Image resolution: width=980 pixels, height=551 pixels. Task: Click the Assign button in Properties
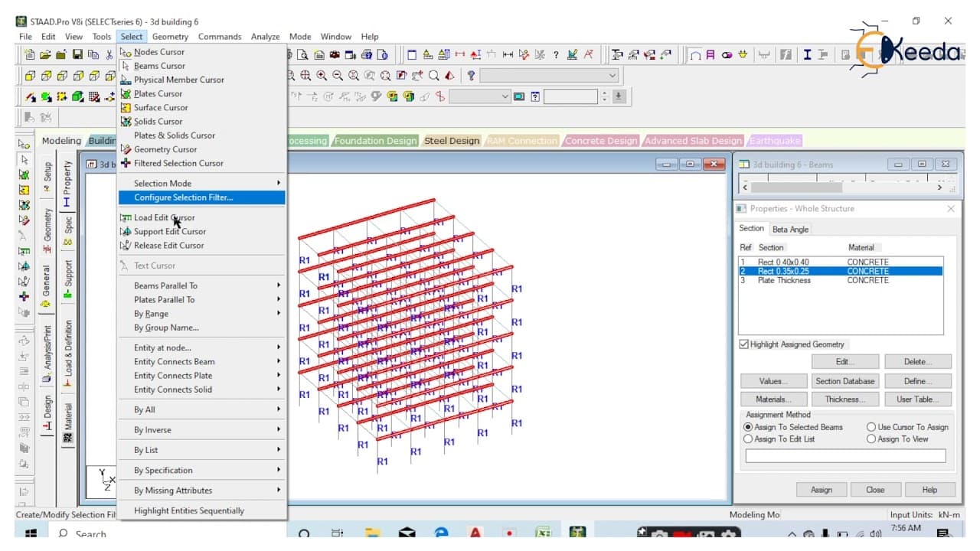pyautogui.click(x=822, y=490)
